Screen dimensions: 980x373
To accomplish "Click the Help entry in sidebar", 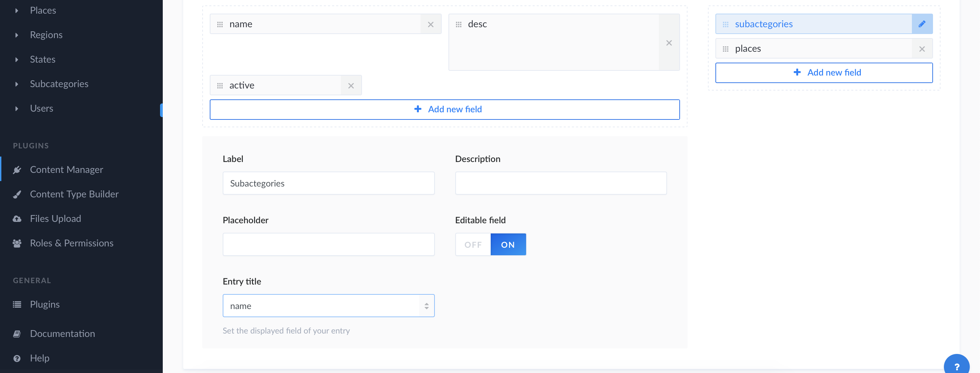I will pos(39,358).
